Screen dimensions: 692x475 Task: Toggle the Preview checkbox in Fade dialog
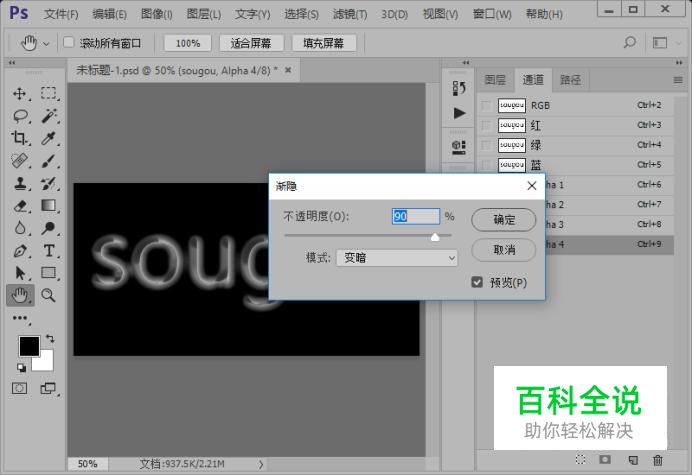pyautogui.click(x=477, y=282)
